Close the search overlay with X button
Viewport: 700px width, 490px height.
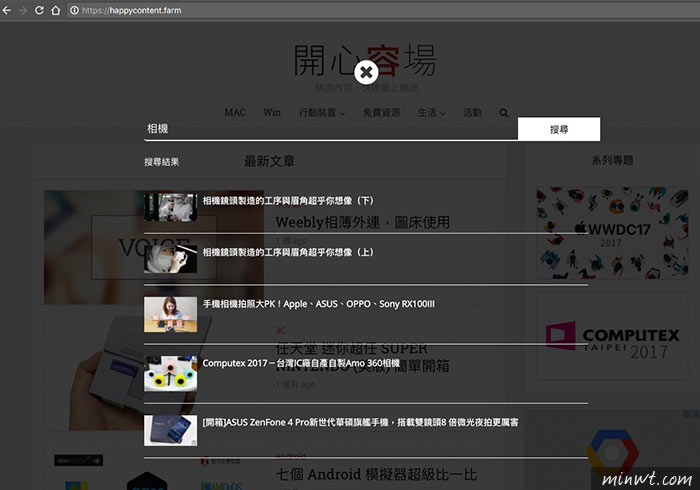coord(366,72)
